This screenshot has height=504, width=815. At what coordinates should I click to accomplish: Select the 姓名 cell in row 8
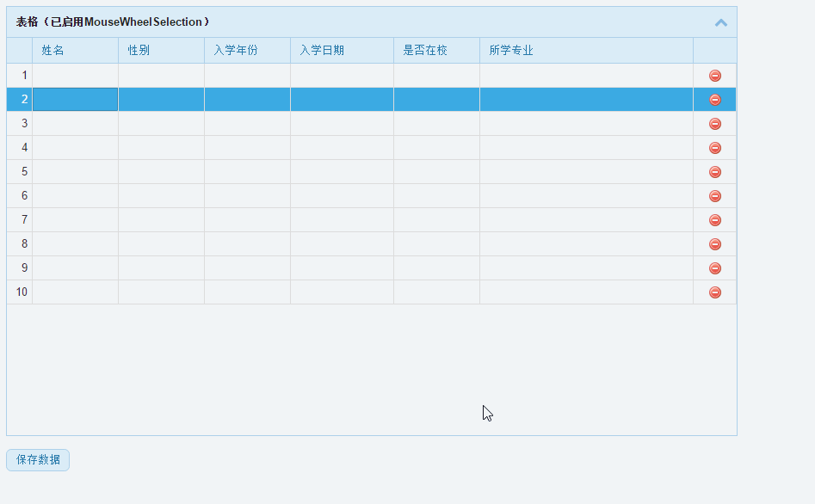pos(76,243)
